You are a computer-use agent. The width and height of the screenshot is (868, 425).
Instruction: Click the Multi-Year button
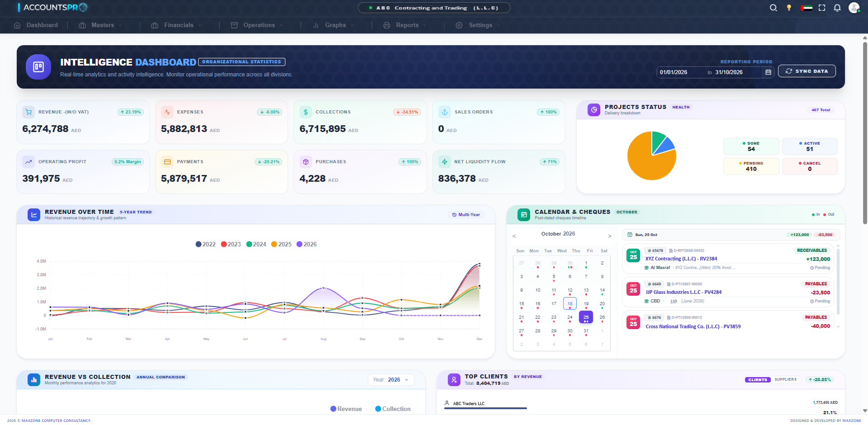(x=466, y=215)
